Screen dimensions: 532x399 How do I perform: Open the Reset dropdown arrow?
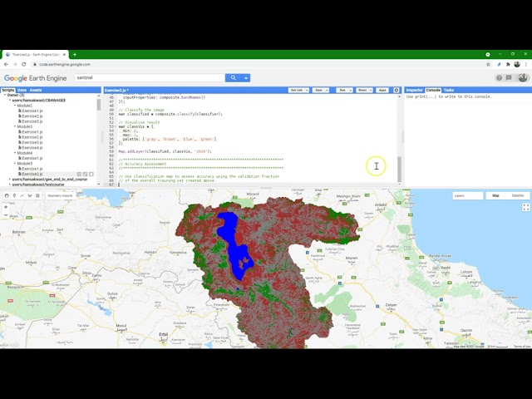[371, 91]
